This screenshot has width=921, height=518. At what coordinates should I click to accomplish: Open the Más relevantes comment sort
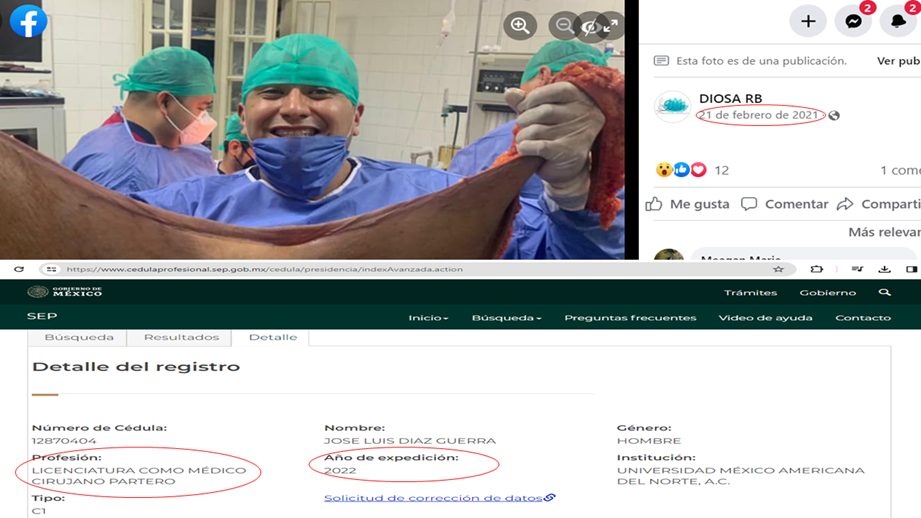[883, 232]
